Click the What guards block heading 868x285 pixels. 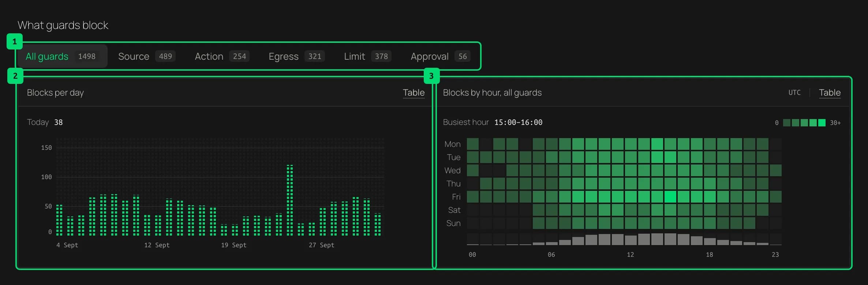click(x=63, y=25)
